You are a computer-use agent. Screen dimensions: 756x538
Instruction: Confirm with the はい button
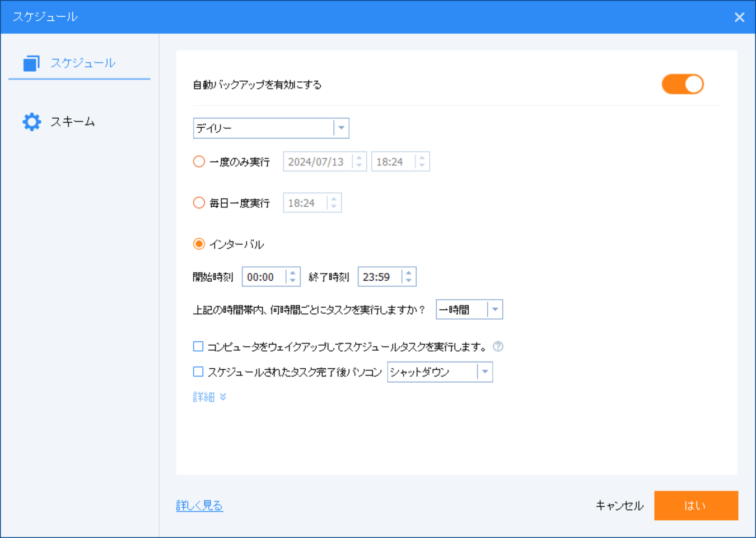696,505
